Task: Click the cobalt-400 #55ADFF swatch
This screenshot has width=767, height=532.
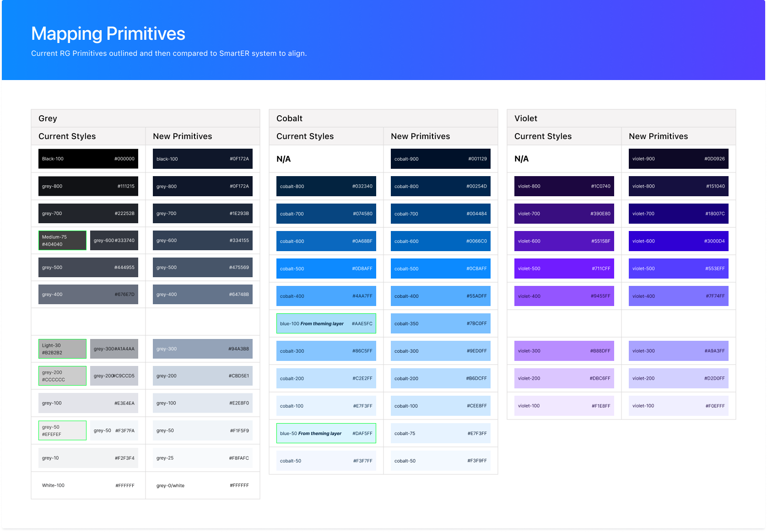Action: tap(441, 296)
